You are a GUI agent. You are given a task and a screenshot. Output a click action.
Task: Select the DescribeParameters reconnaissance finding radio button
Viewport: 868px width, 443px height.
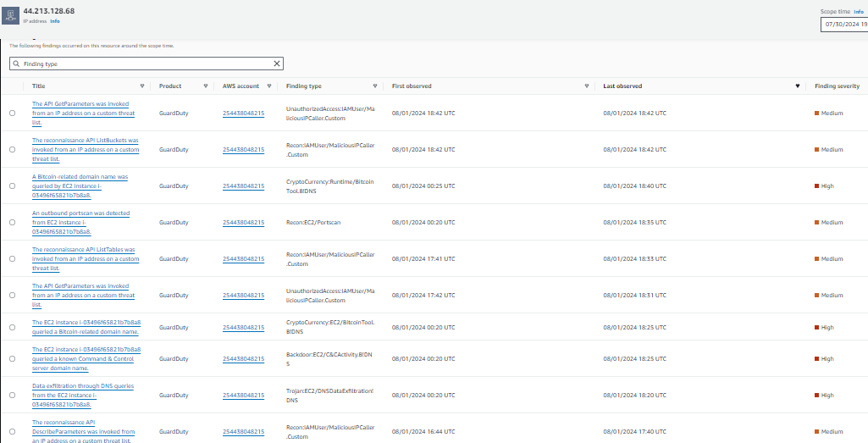[12, 432]
